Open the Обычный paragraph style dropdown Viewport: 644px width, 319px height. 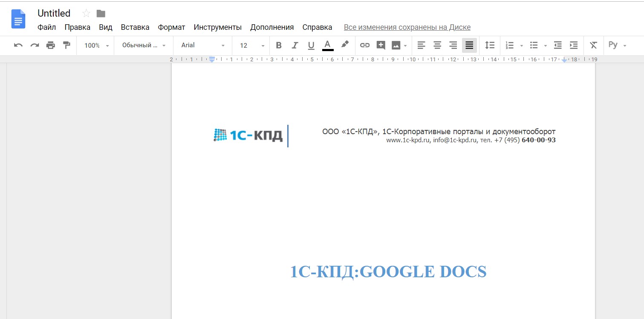tap(144, 45)
